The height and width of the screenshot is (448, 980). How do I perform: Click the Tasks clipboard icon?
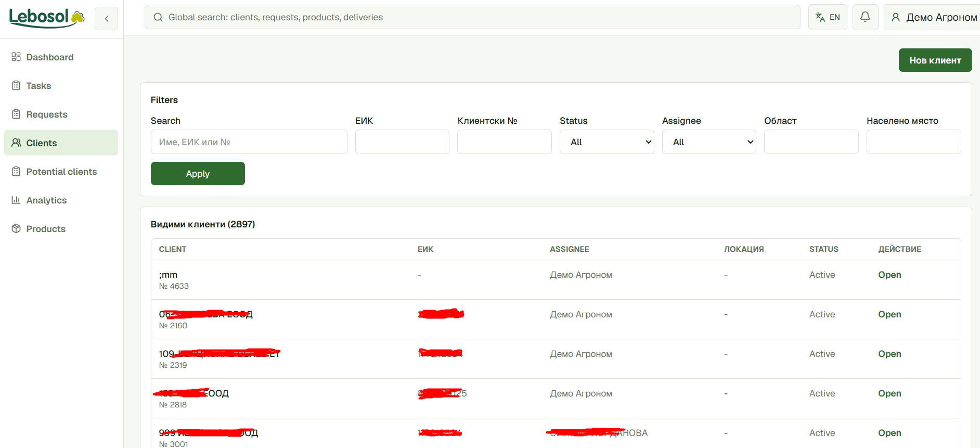click(x=16, y=85)
